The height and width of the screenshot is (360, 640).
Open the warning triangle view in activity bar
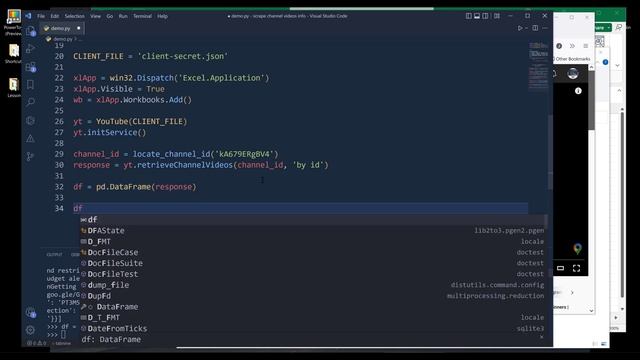click(x=31, y=139)
